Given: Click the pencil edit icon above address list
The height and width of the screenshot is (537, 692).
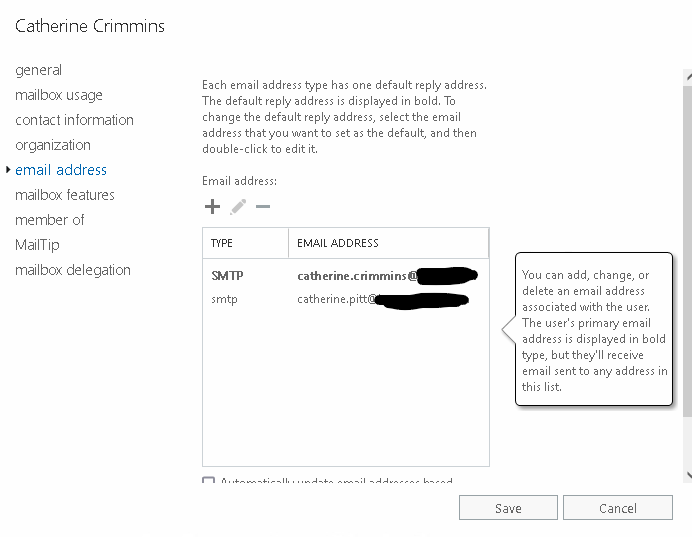Looking at the screenshot, I should coord(238,207).
